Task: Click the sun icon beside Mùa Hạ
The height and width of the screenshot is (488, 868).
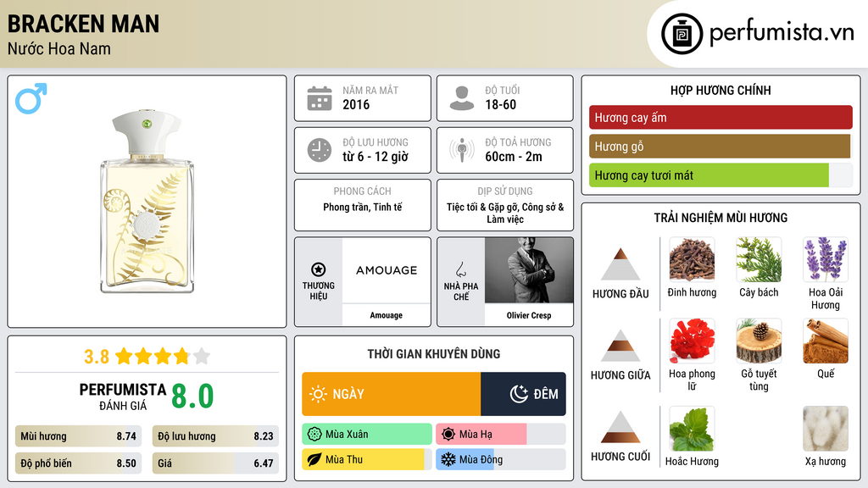Action: pyautogui.click(x=448, y=435)
